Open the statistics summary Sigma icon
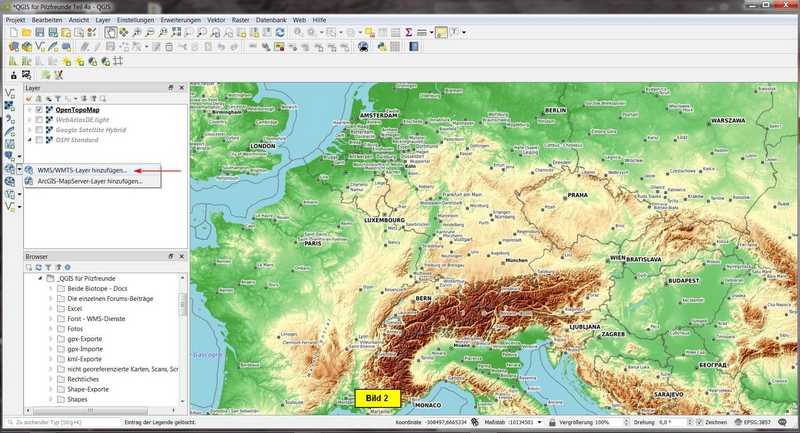The image size is (800, 433). tap(409, 32)
